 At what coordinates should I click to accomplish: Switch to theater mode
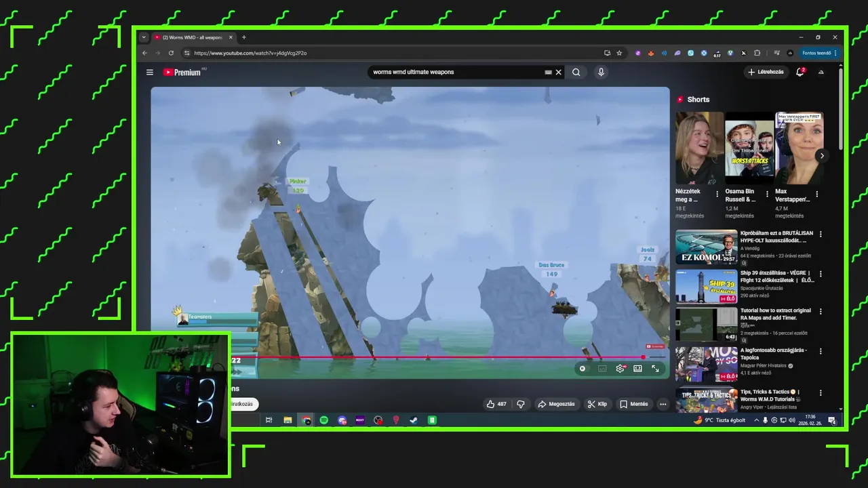coord(637,369)
